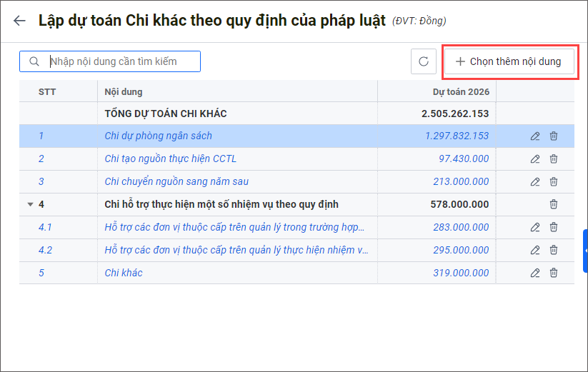Open the 'Chi tạo nguồn thực hiện CCTL' link

(x=170, y=159)
